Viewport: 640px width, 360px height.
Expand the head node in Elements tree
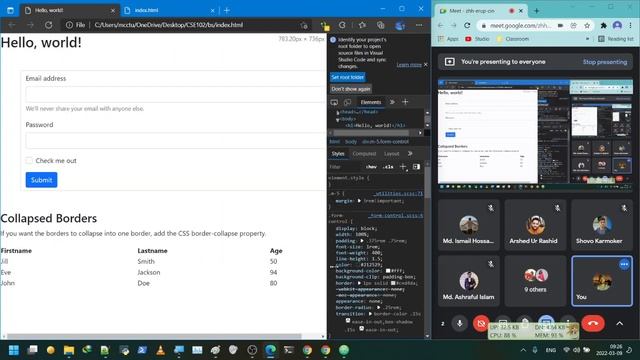coord(338,112)
